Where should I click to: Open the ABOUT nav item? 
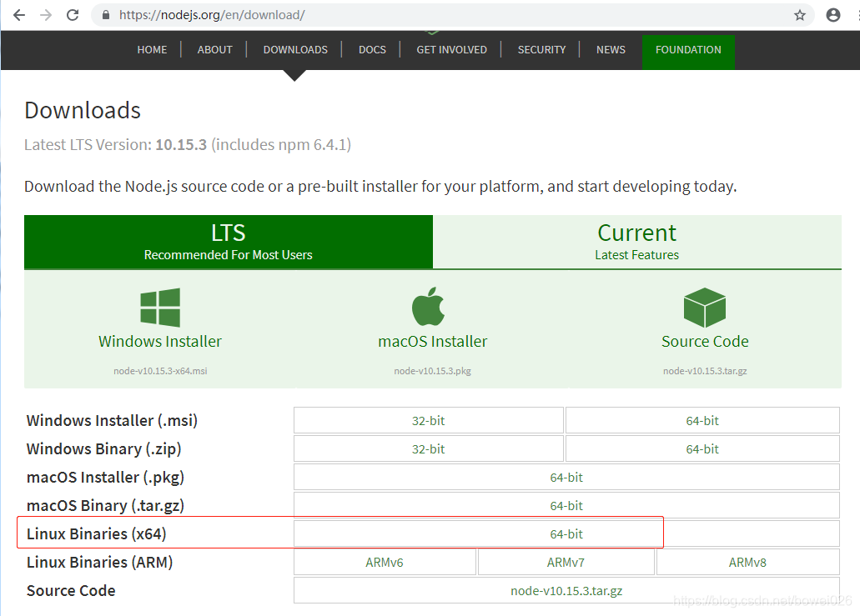tap(215, 50)
